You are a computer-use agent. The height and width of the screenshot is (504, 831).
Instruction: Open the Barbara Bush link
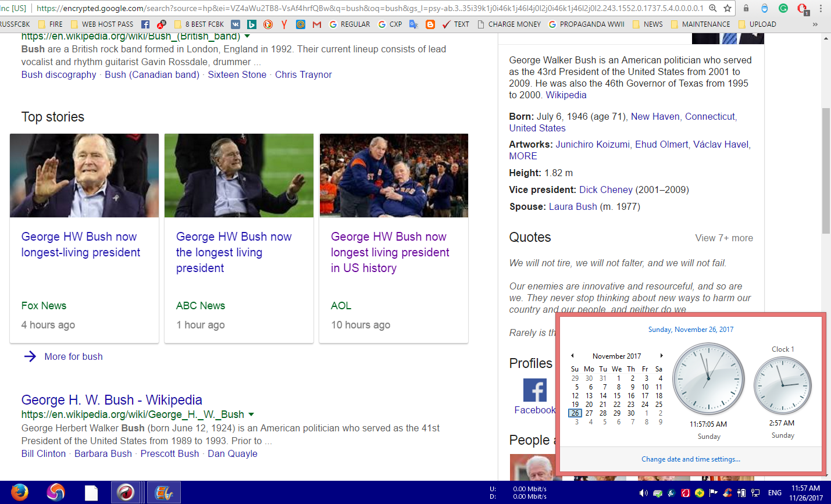[x=103, y=453]
